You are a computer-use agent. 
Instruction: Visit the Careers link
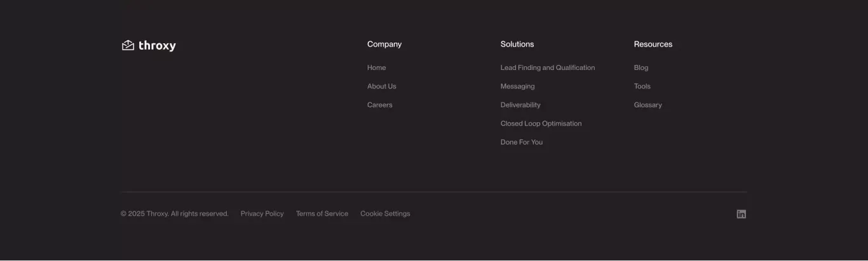pos(379,105)
